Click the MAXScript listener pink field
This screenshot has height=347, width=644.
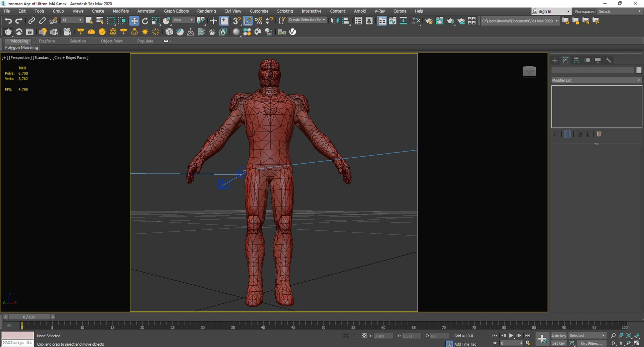point(18,335)
